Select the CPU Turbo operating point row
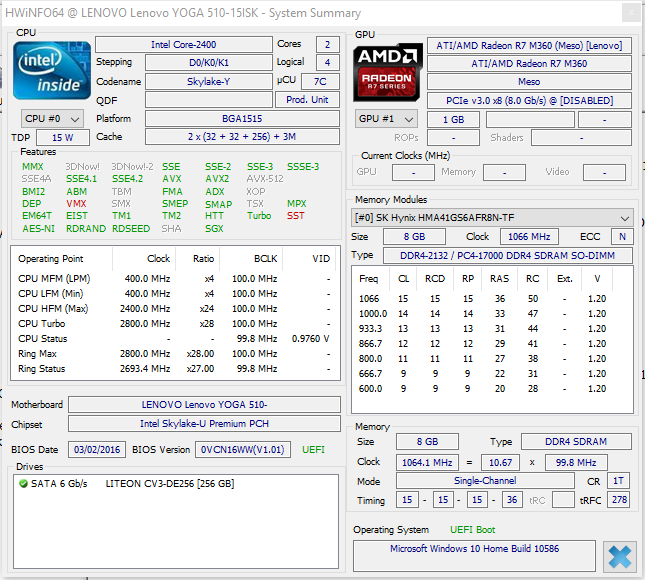Image resolution: width=645 pixels, height=580 pixels. click(x=174, y=324)
